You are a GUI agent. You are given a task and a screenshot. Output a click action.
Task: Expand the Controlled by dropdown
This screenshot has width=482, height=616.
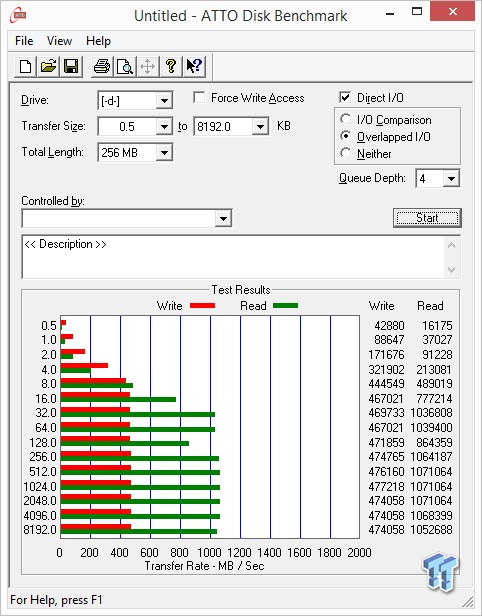pyautogui.click(x=223, y=218)
